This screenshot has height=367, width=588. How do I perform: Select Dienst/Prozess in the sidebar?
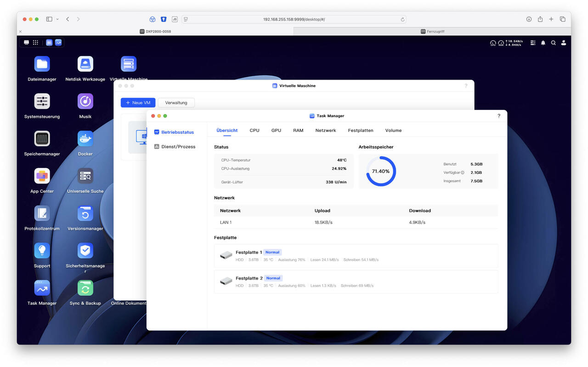pyautogui.click(x=178, y=147)
